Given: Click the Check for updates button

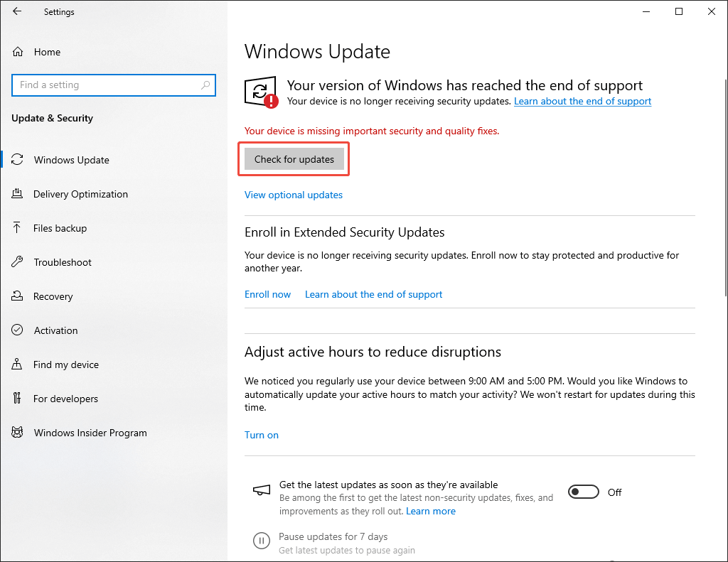Looking at the screenshot, I should coord(294,158).
